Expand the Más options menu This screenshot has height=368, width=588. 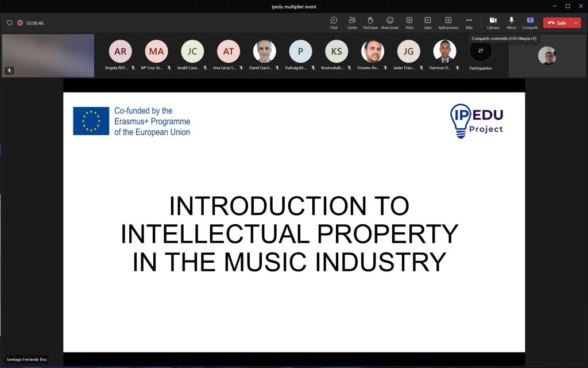(469, 22)
